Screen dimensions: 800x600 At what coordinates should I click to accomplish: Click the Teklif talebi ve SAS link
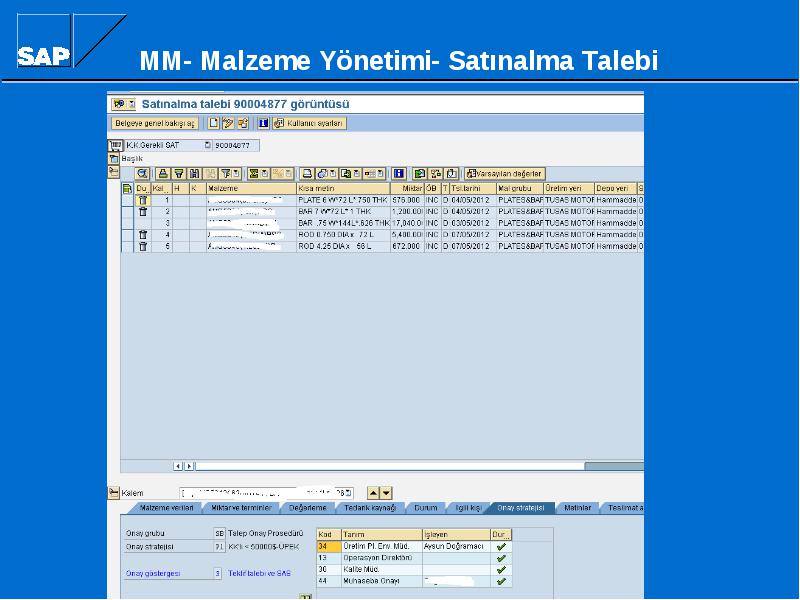click(259, 573)
